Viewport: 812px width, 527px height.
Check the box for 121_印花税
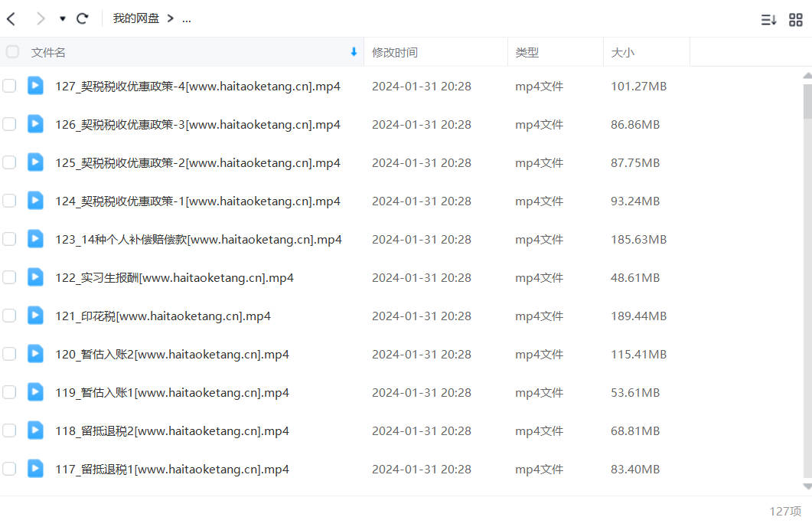coord(9,316)
